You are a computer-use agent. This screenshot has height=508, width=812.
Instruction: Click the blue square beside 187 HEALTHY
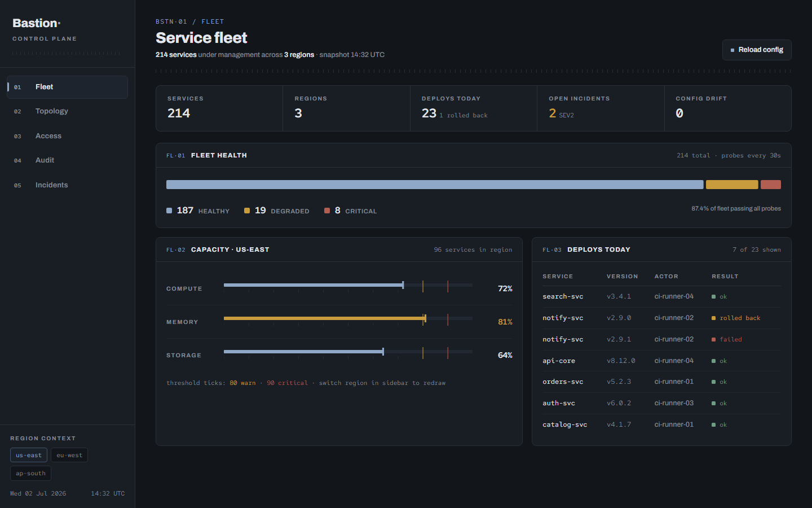point(169,211)
